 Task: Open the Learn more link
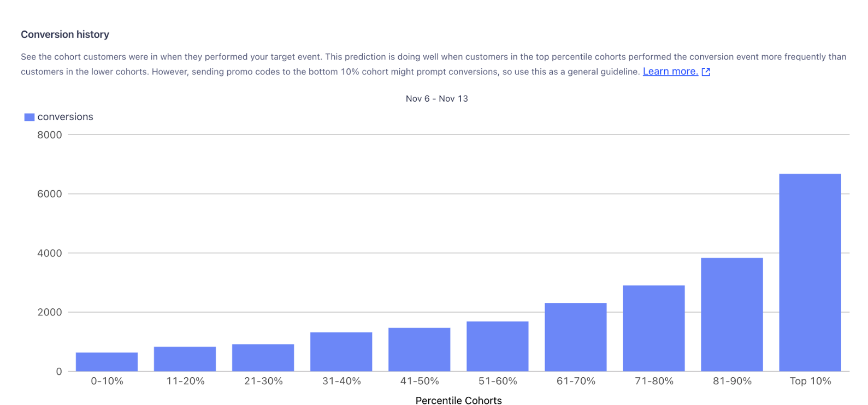[670, 72]
